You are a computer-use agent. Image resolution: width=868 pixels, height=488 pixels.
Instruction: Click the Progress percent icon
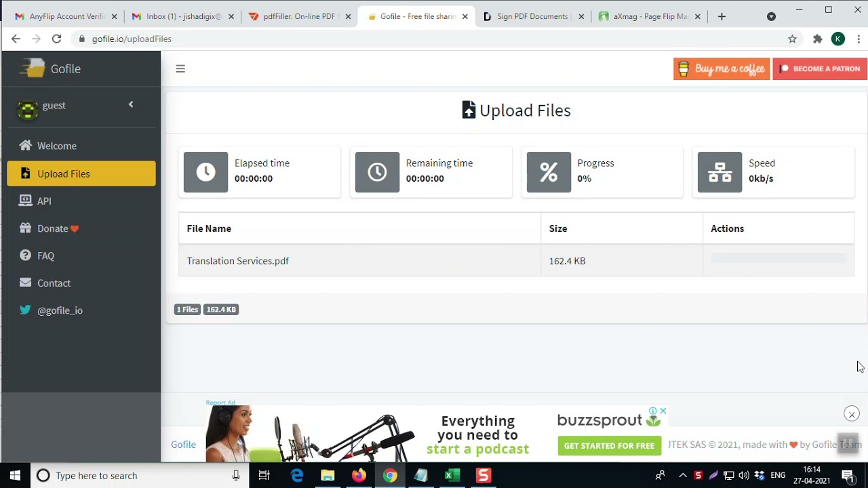(x=549, y=172)
